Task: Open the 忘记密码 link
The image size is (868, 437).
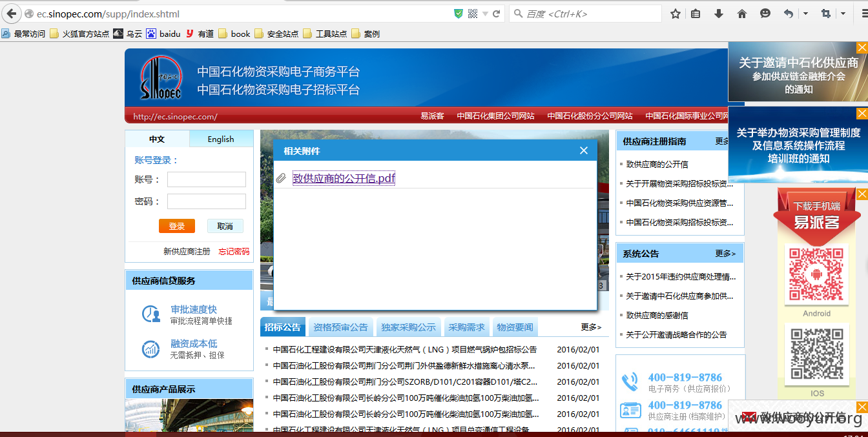Action: [x=234, y=252]
